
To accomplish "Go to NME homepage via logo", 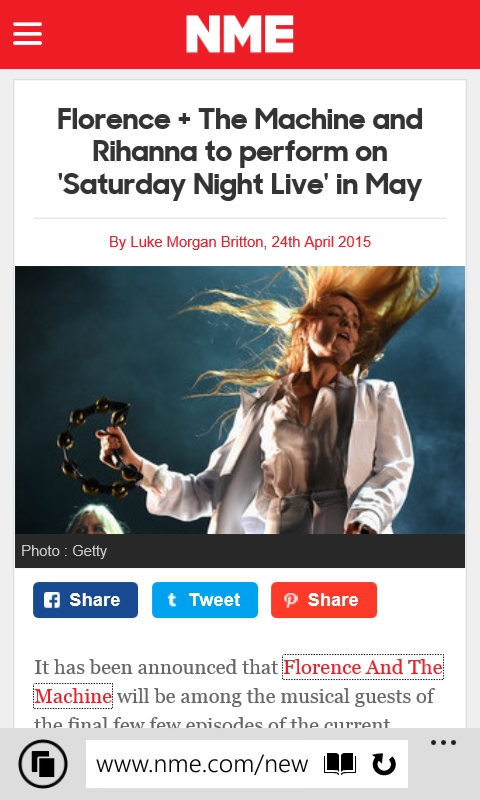I will [240, 34].
